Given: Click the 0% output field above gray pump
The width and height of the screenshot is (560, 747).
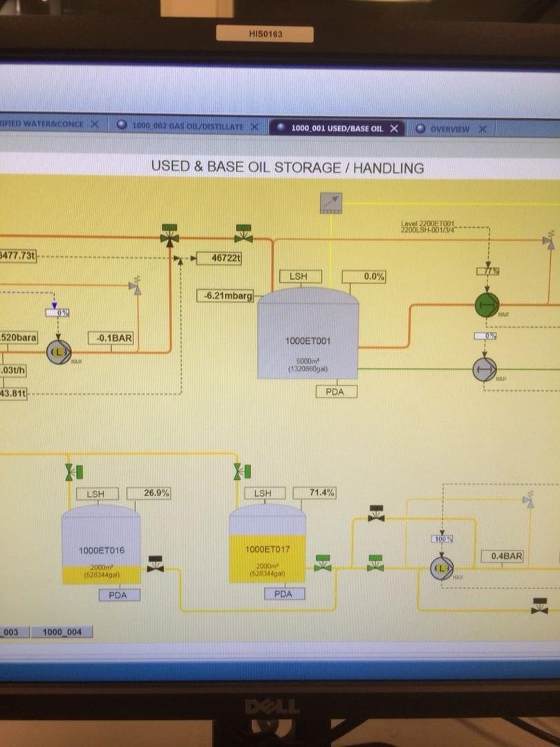Looking at the screenshot, I should pyautogui.click(x=485, y=336).
